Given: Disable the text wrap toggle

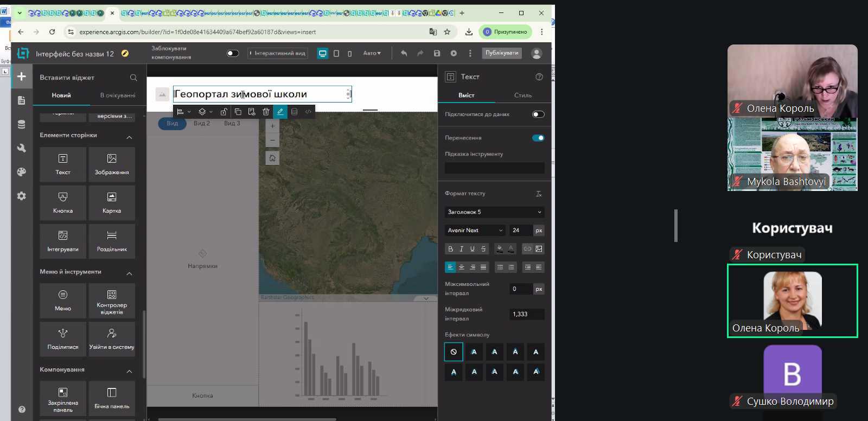Looking at the screenshot, I should click(538, 138).
